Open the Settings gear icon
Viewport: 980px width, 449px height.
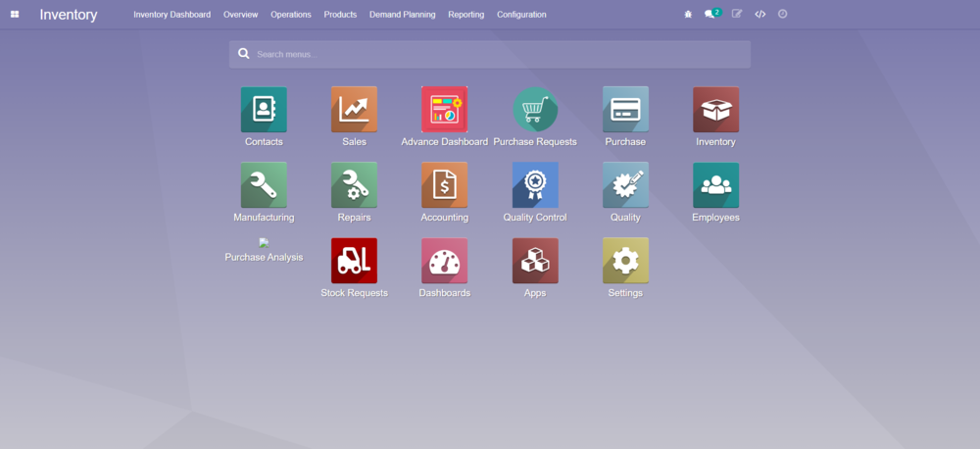coord(625,261)
